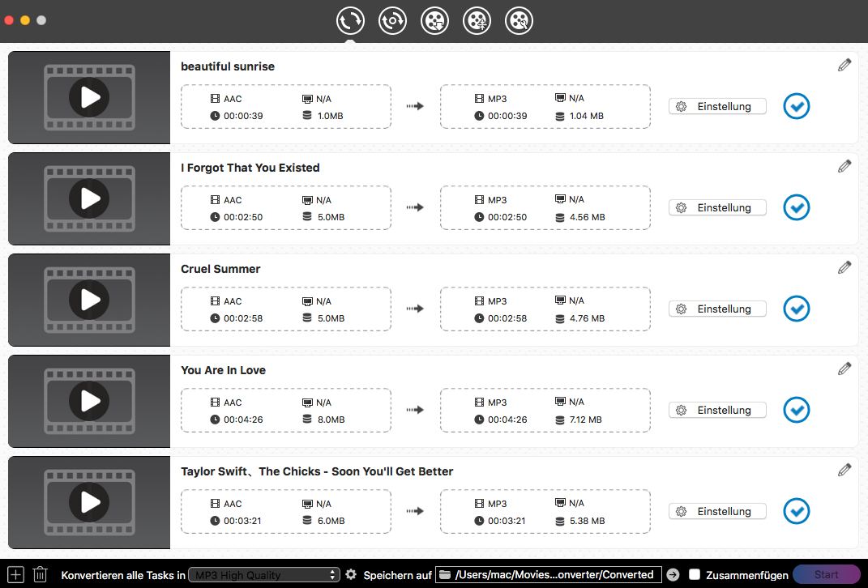Click the trash can delete icon
The width and height of the screenshot is (868, 588).
click(40, 575)
